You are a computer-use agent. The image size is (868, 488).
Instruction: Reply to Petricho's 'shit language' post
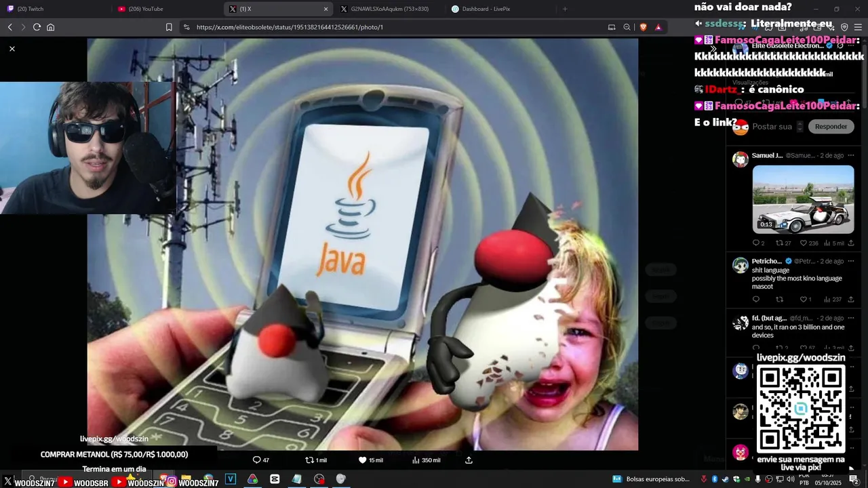coord(756,300)
